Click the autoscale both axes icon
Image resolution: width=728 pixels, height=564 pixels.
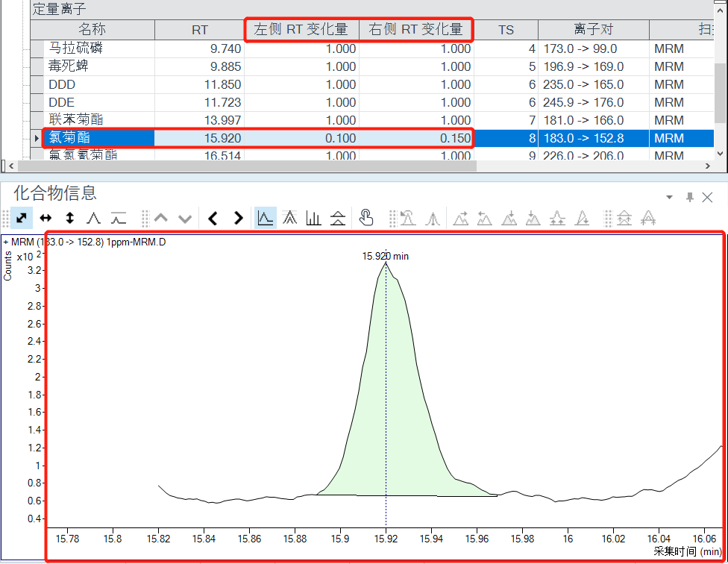click(x=22, y=218)
